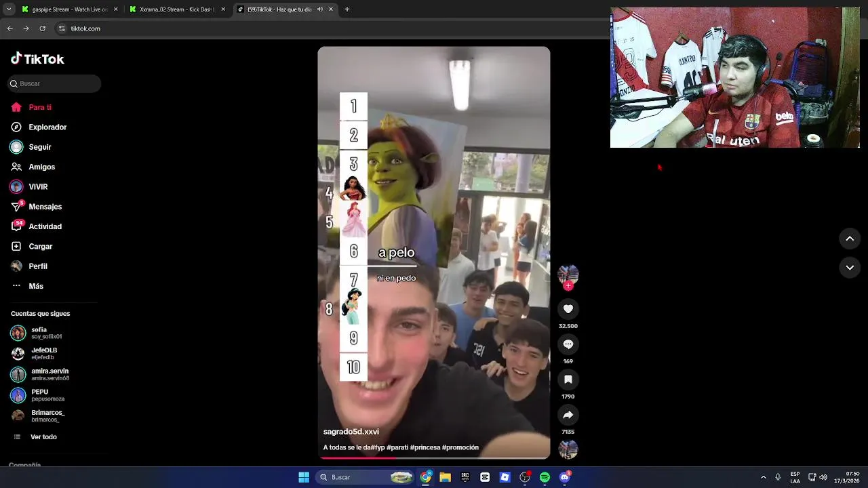Open the #parati hashtag

point(397,447)
